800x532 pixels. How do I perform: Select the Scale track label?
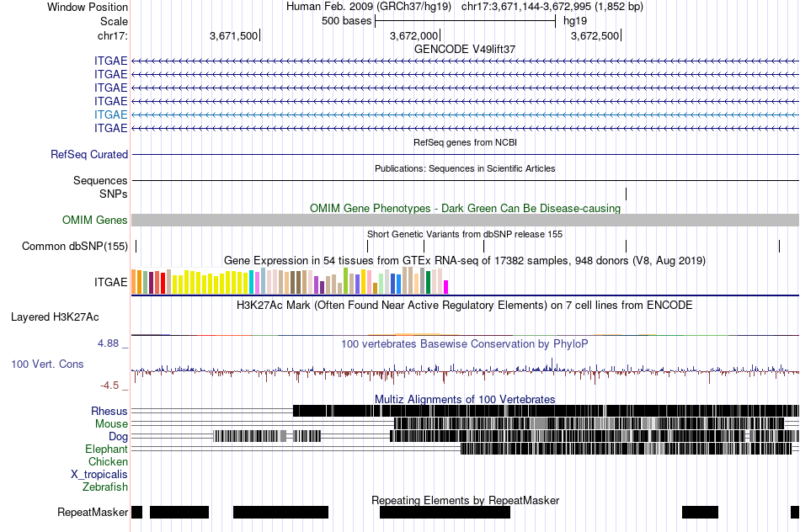click(114, 21)
